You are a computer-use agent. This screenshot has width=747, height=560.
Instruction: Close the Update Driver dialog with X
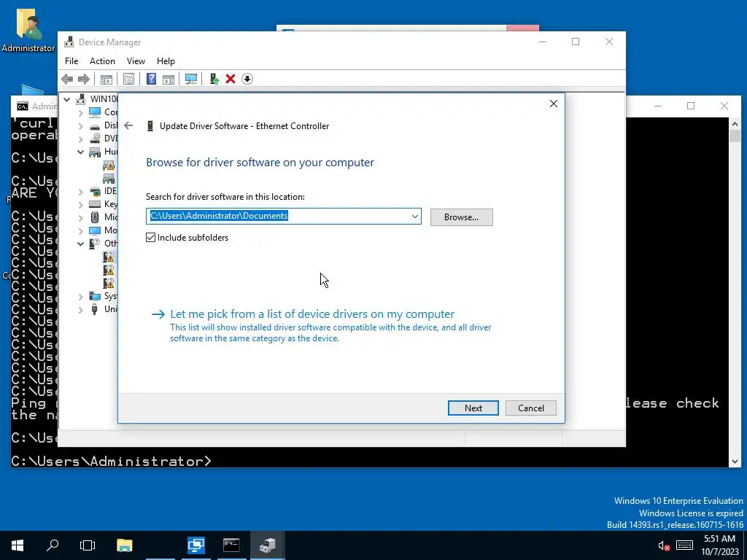pyautogui.click(x=553, y=104)
